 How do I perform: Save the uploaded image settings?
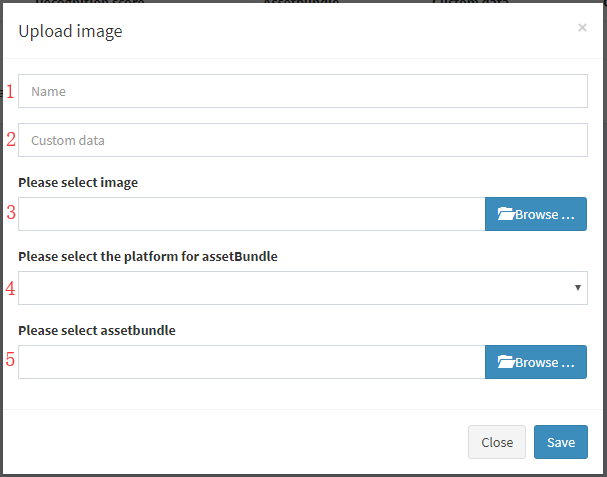click(x=561, y=442)
